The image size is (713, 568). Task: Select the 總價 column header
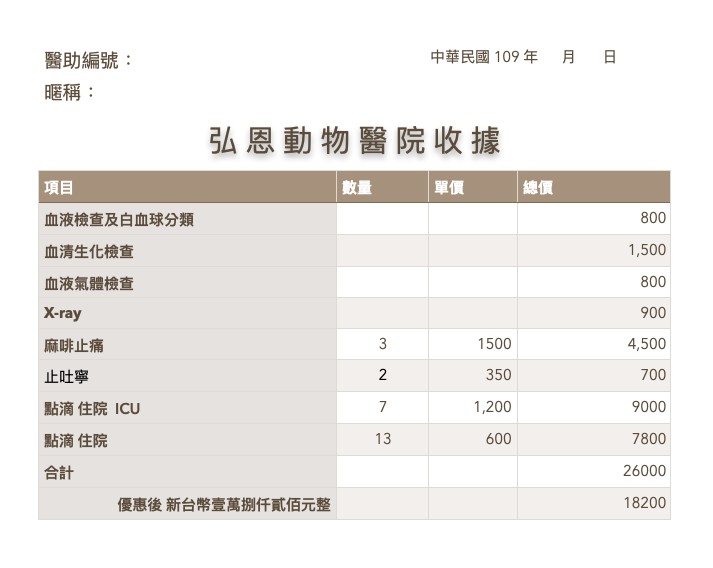tap(594, 187)
